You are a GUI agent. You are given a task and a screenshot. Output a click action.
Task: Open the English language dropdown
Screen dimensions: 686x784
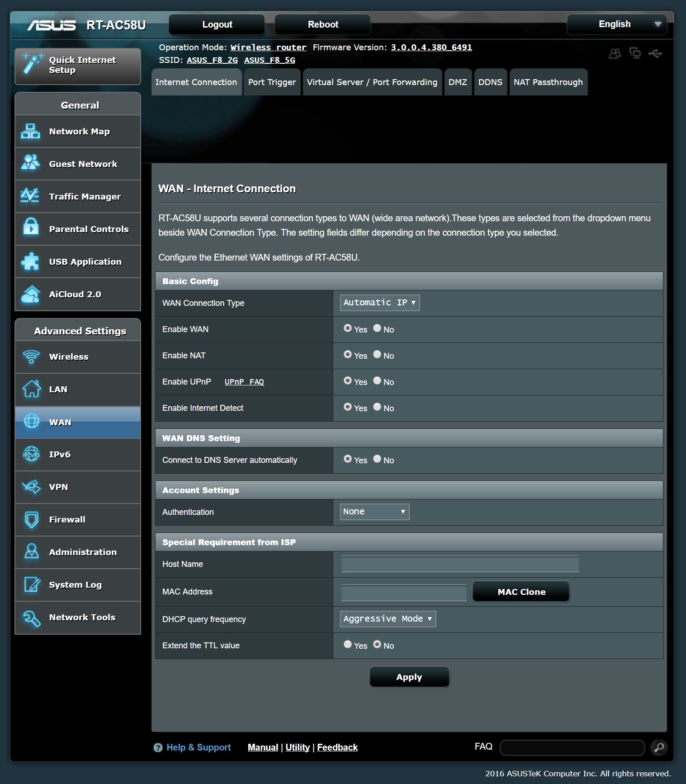(x=617, y=24)
